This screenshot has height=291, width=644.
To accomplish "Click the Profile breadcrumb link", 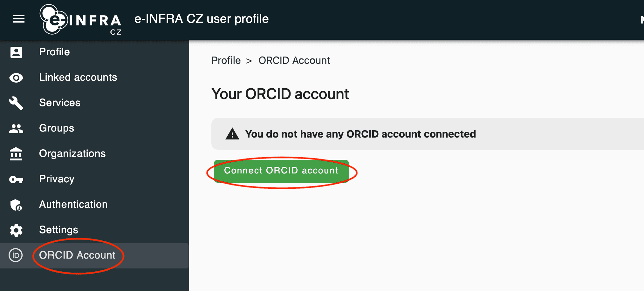I will pos(226,60).
